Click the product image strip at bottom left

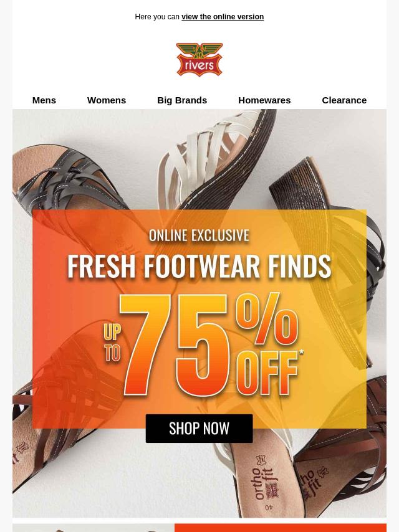click(94, 528)
